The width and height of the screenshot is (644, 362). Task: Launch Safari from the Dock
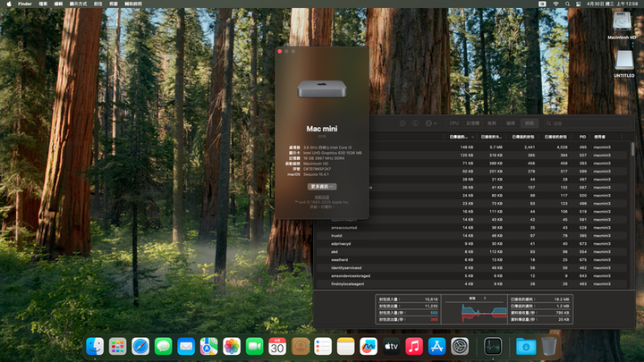click(x=140, y=347)
